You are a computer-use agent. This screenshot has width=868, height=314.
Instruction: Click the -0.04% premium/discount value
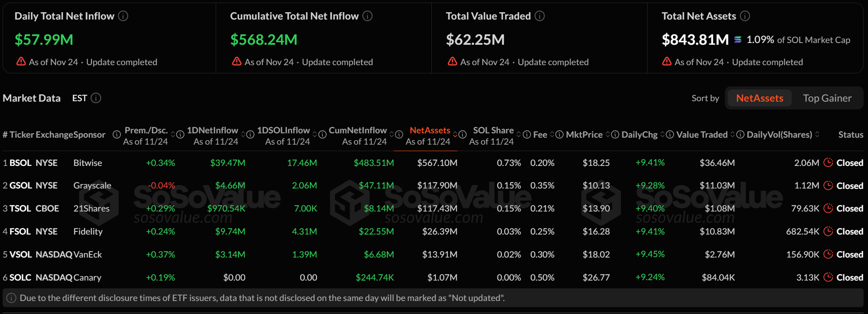[x=161, y=185]
